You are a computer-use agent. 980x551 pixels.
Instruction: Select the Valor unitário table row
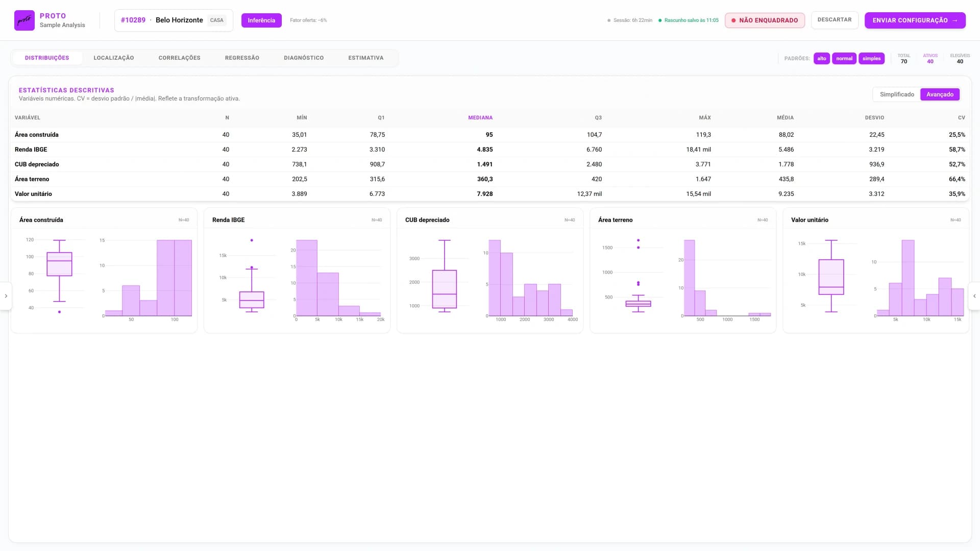(490, 194)
